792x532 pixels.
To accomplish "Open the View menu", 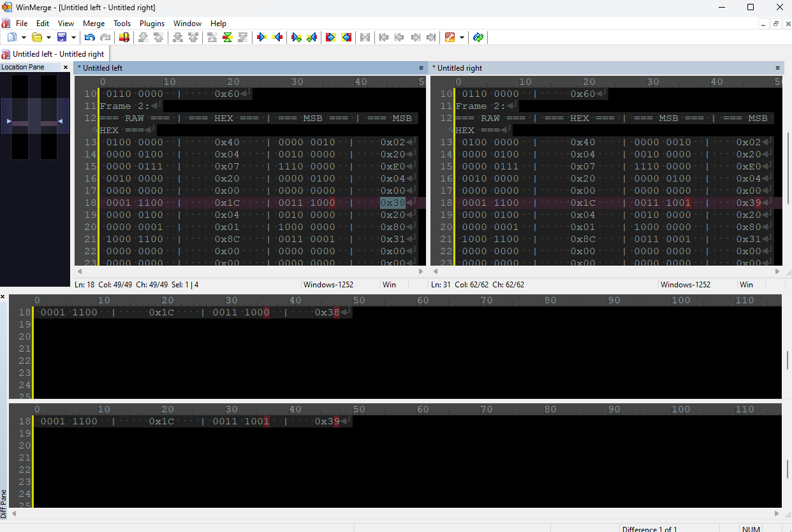I will (x=66, y=24).
